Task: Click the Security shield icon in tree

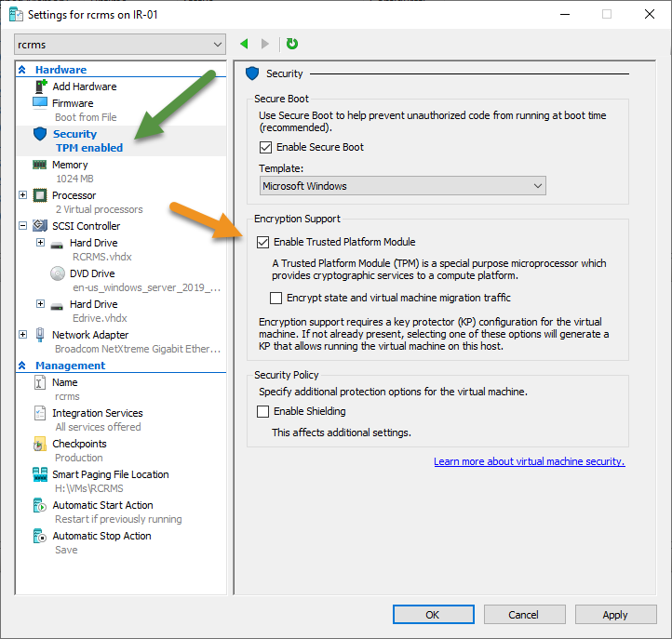Action: 40,134
